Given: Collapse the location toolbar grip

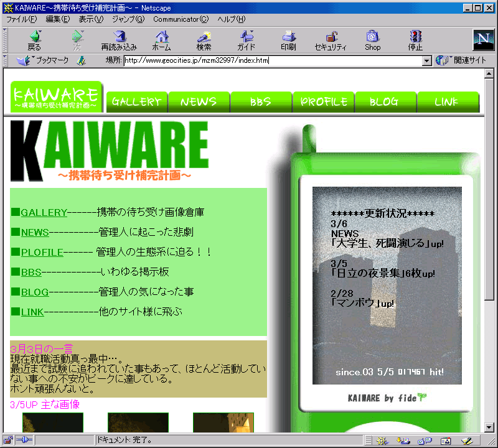Looking at the screenshot, I should [x=5, y=60].
